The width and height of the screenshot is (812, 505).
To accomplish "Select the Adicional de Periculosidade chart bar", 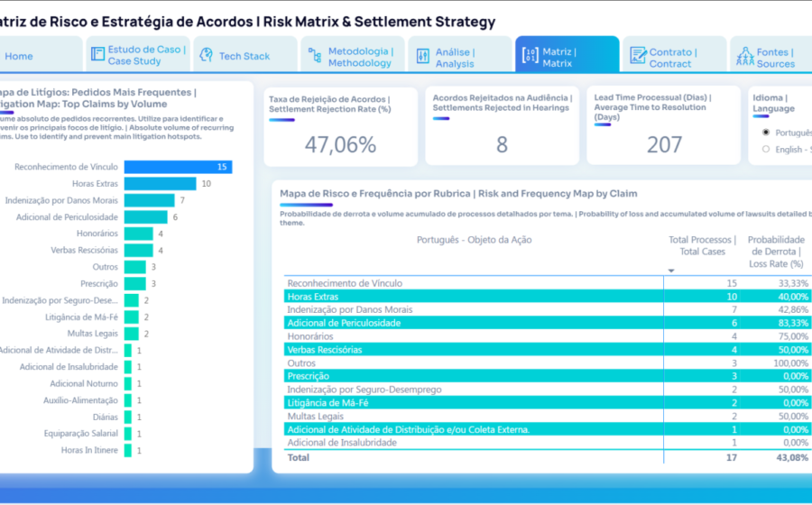I will click(145, 216).
